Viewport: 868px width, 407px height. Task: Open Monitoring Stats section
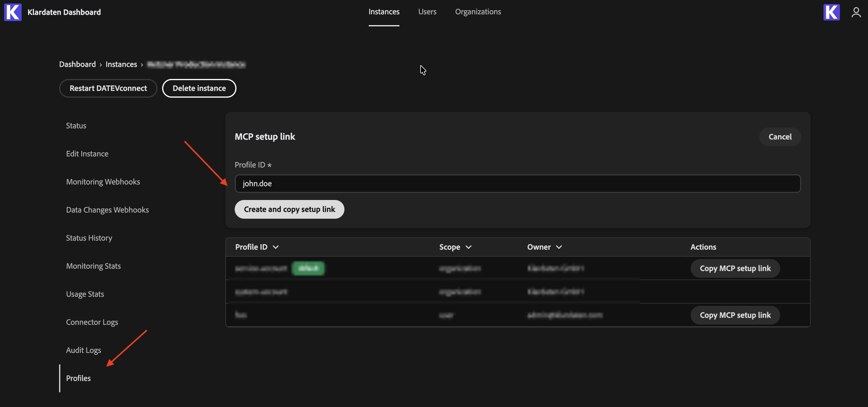point(93,266)
